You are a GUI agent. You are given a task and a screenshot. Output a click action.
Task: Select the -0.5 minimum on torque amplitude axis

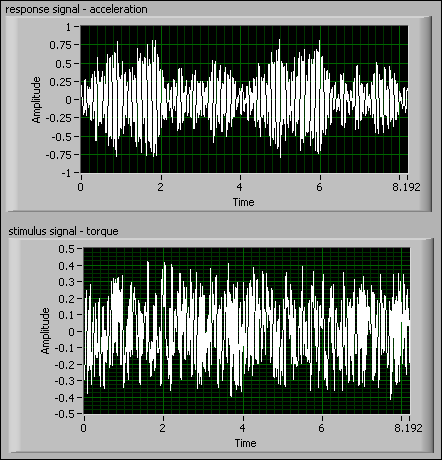(x=64, y=414)
